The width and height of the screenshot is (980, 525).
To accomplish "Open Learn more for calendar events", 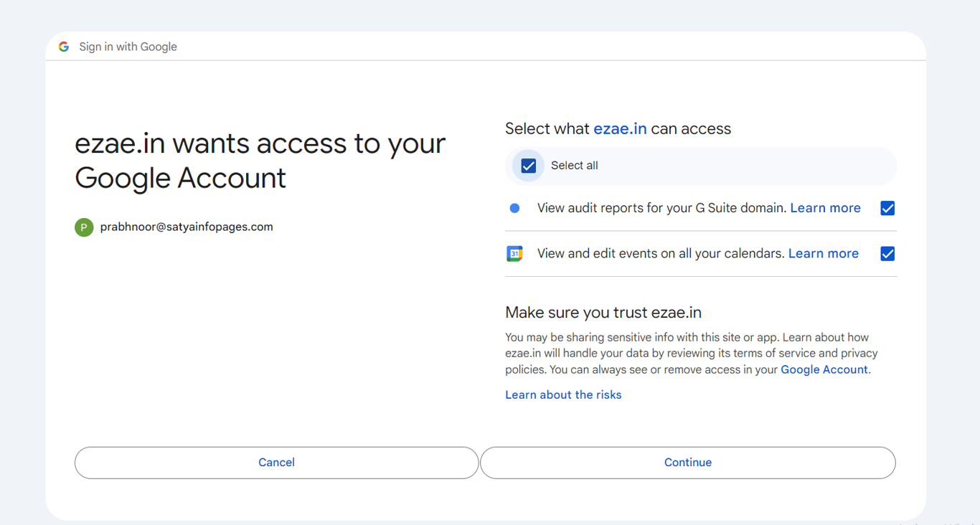I will pos(823,253).
